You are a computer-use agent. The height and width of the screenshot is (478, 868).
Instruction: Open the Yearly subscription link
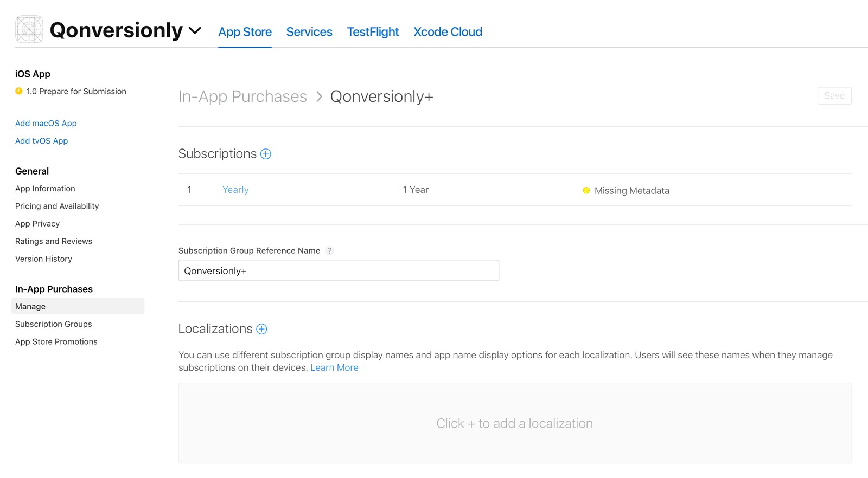pyautogui.click(x=235, y=190)
